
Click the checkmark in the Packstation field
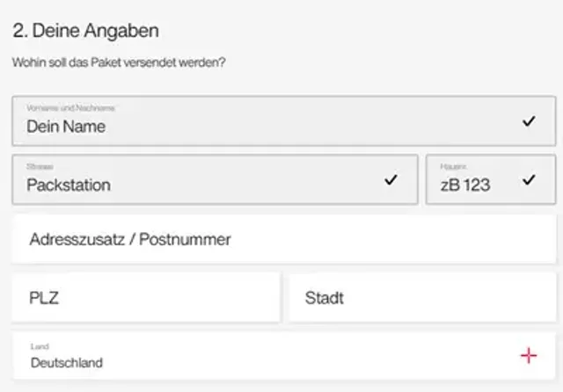(x=391, y=180)
